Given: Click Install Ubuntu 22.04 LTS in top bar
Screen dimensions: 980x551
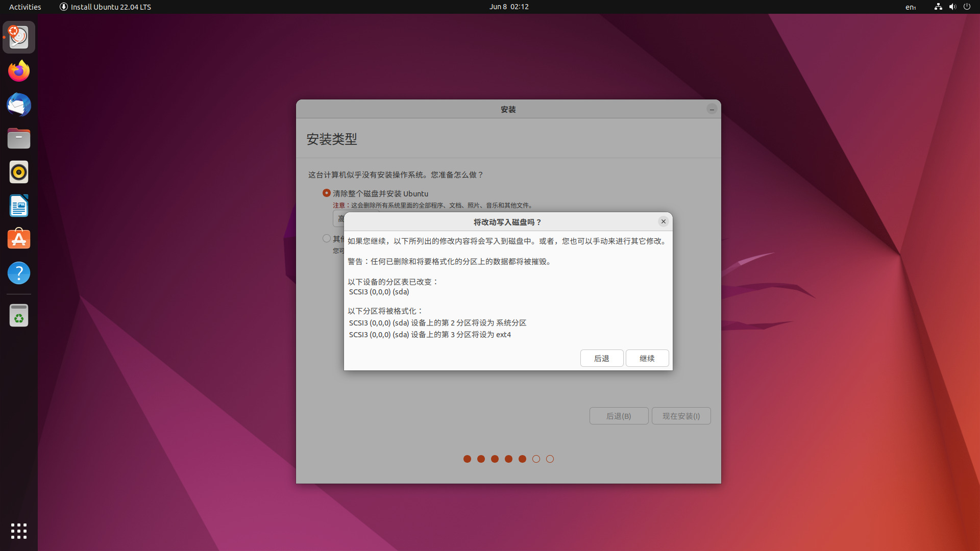Looking at the screenshot, I should point(105,7).
